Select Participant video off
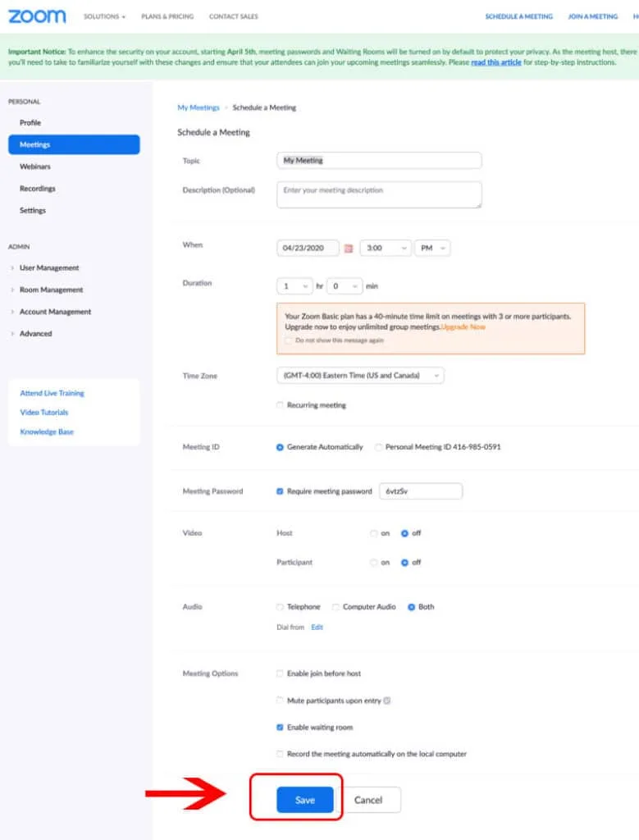Screen dimensions: 639x840 click(x=404, y=563)
